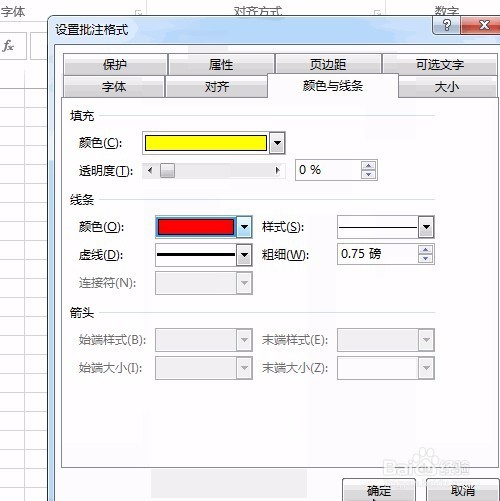Screen dimensions: 500x501
Task: Close the 设置批注格式 dialog
Action: pyautogui.click(x=482, y=25)
